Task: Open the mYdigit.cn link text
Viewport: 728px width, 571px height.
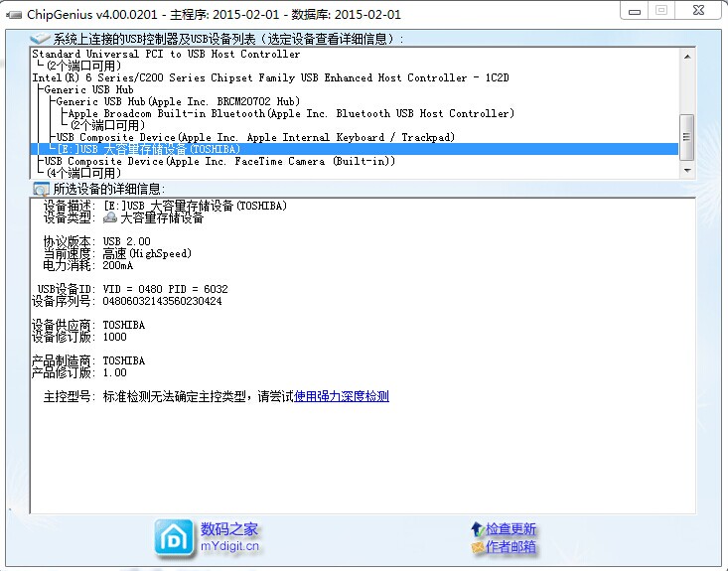Action: (229, 546)
